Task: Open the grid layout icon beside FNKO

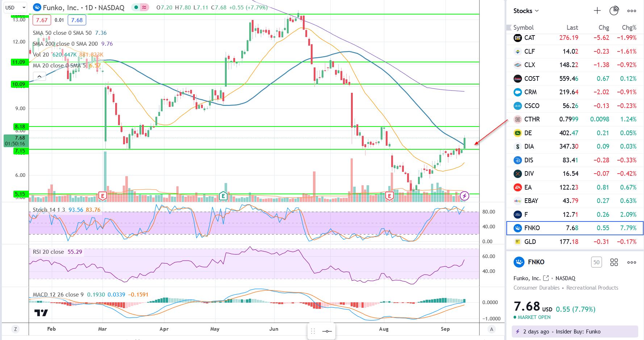Action: pyautogui.click(x=614, y=262)
